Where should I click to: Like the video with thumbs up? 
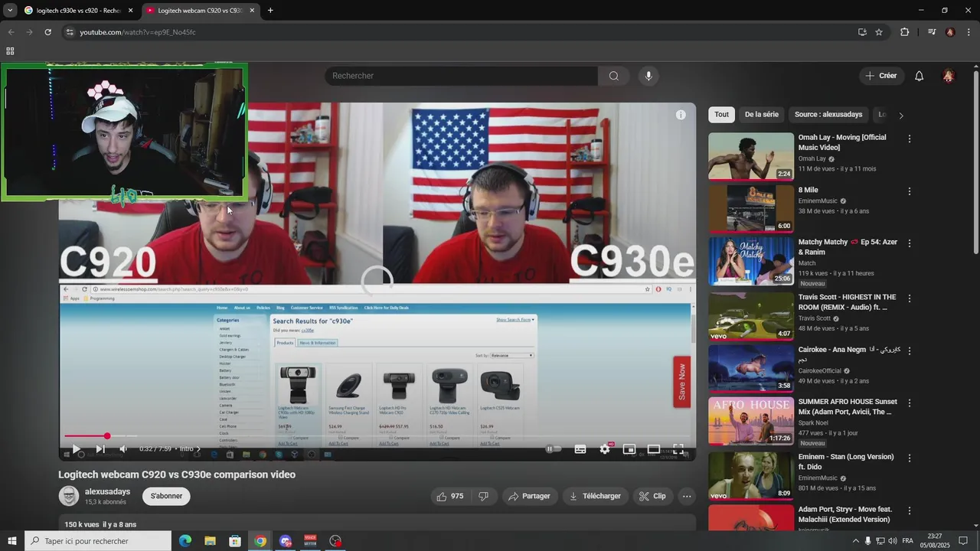[x=450, y=496]
